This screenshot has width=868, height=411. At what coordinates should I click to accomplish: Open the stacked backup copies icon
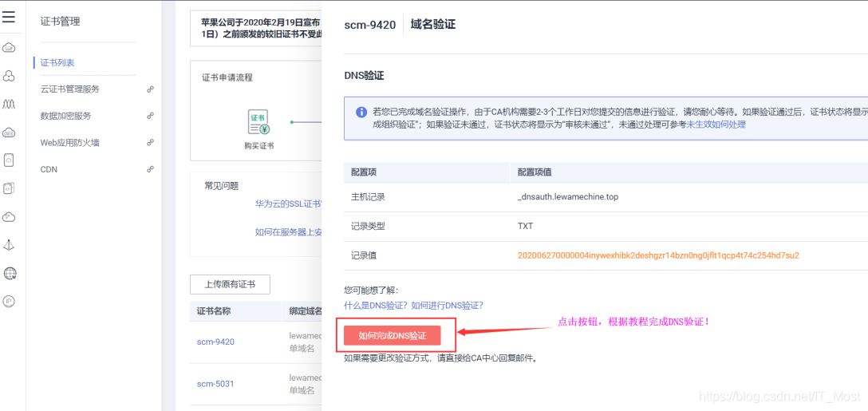click(x=9, y=188)
